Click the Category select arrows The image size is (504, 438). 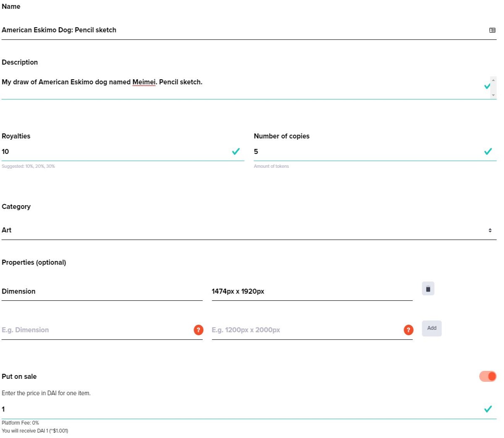click(x=490, y=230)
